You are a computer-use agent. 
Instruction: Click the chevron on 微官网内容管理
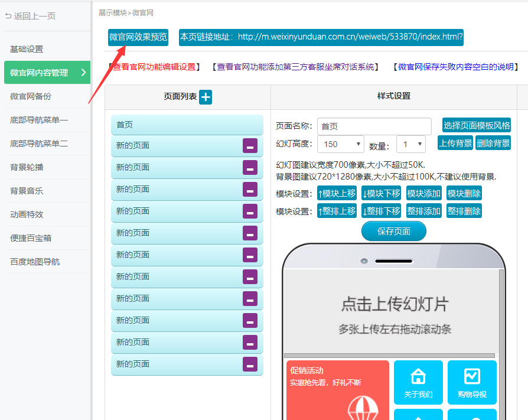(x=83, y=73)
